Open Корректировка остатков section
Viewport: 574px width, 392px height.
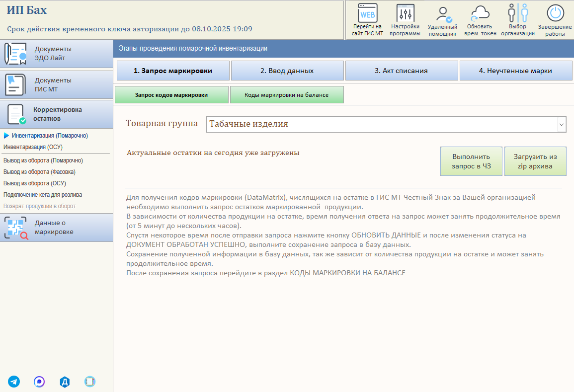tap(56, 114)
